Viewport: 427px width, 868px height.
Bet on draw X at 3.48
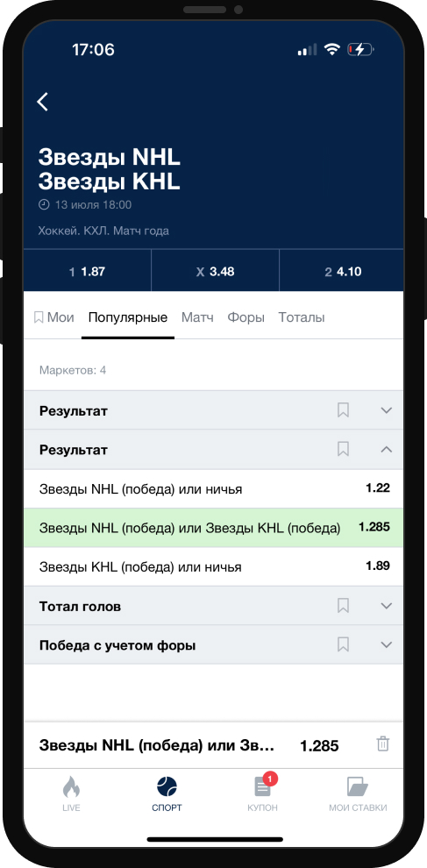click(x=215, y=271)
